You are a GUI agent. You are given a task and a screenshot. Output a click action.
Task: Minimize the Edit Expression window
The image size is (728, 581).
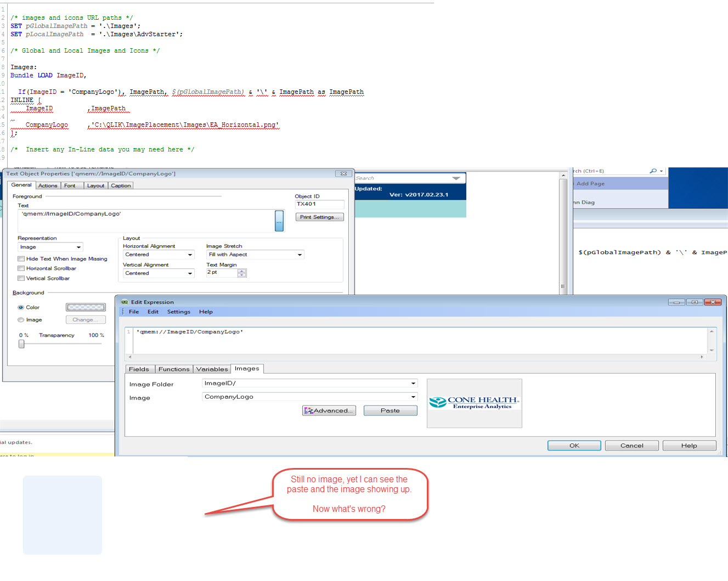(x=676, y=302)
